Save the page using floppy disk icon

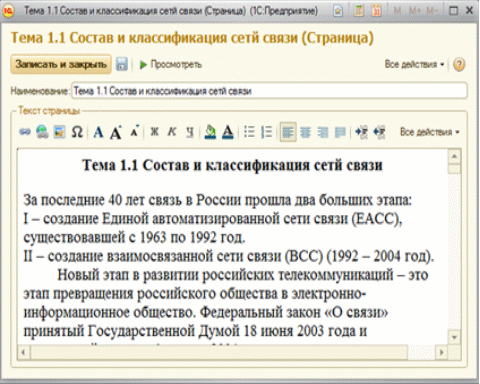click(x=122, y=64)
